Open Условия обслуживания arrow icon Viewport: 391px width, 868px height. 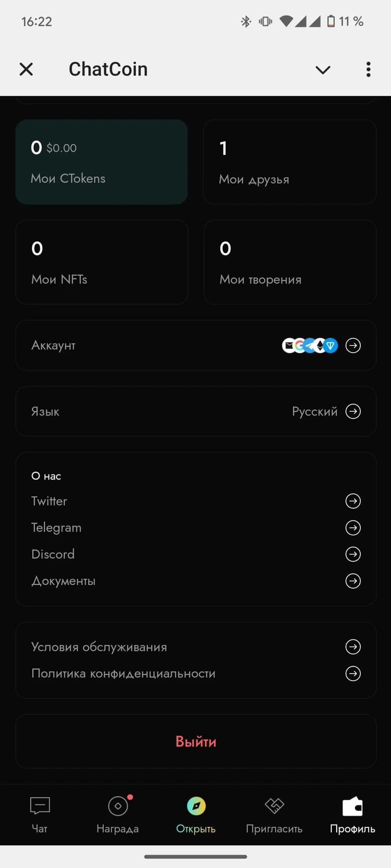[353, 647]
